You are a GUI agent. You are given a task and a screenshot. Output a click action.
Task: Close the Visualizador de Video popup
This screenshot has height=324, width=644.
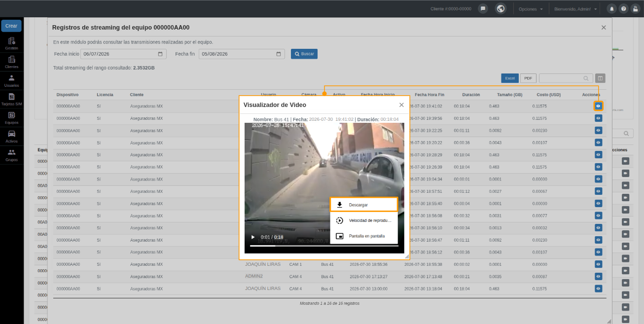click(401, 105)
